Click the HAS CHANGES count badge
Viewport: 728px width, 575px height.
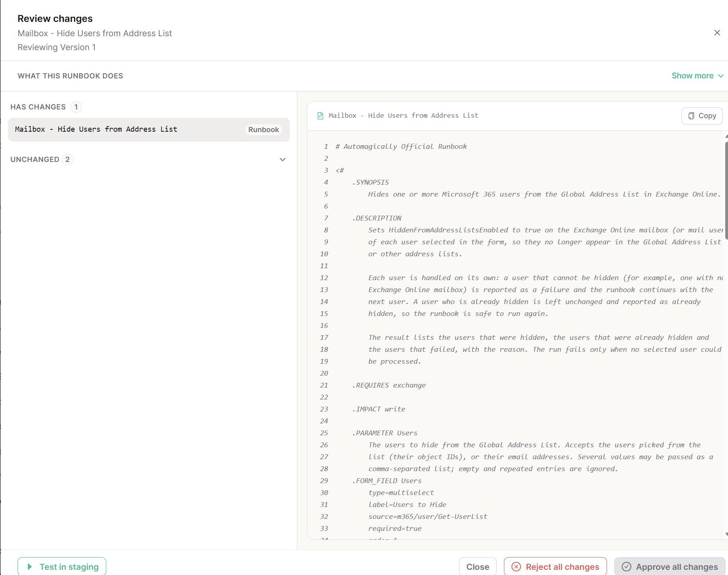click(76, 107)
